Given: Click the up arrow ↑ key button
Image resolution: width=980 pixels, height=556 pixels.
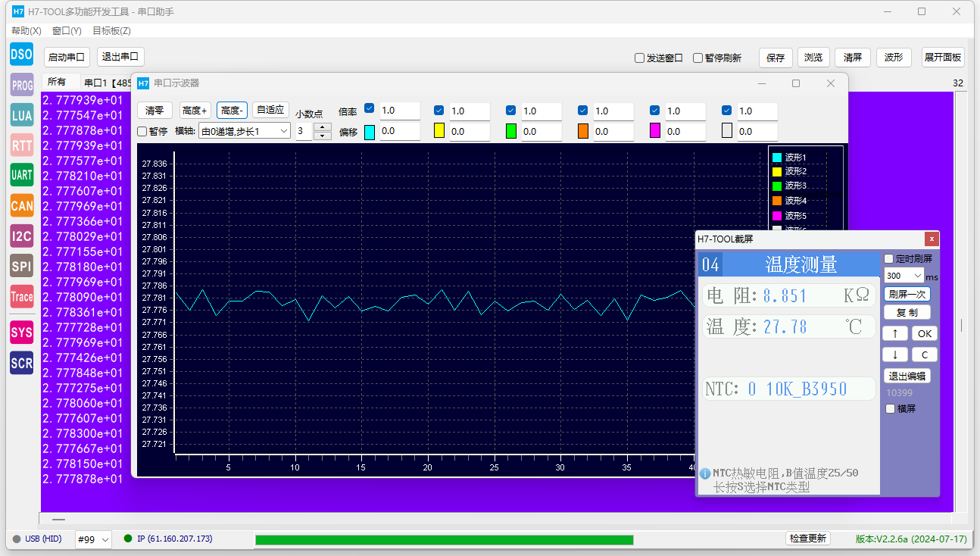Looking at the screenshot, I should pyautogui.click(x=895, y=333).
